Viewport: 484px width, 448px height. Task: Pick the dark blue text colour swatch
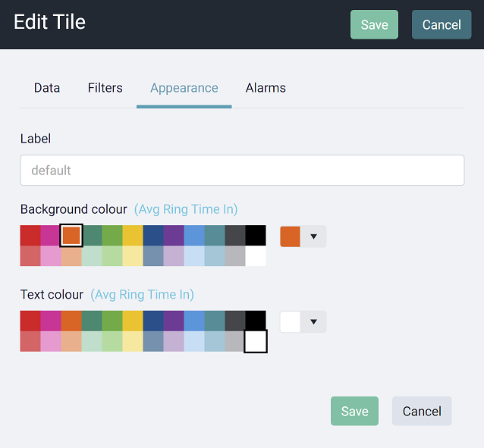click(x=153, y=321)
